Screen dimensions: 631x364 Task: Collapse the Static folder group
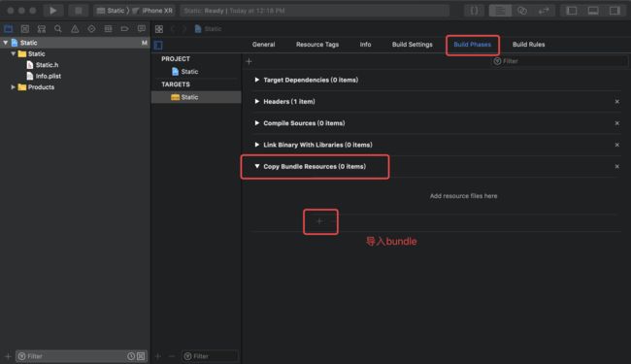tap(14, 53)
